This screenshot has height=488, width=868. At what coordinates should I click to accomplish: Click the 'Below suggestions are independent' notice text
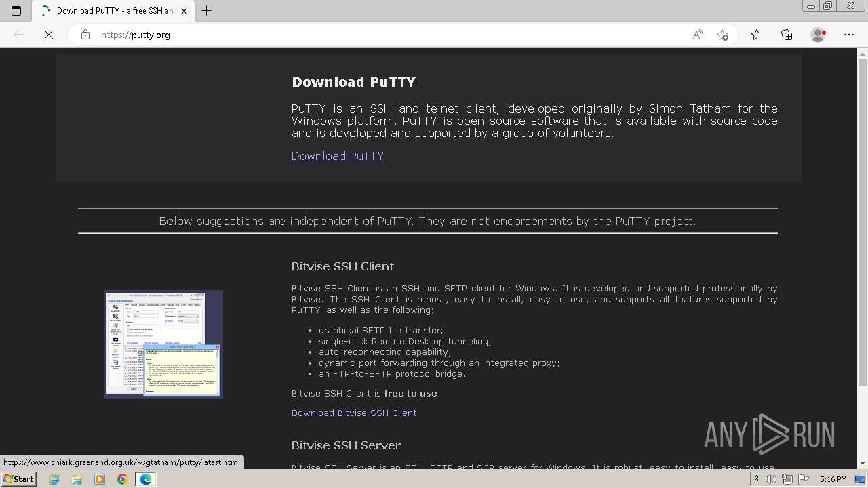pos(427,221)
